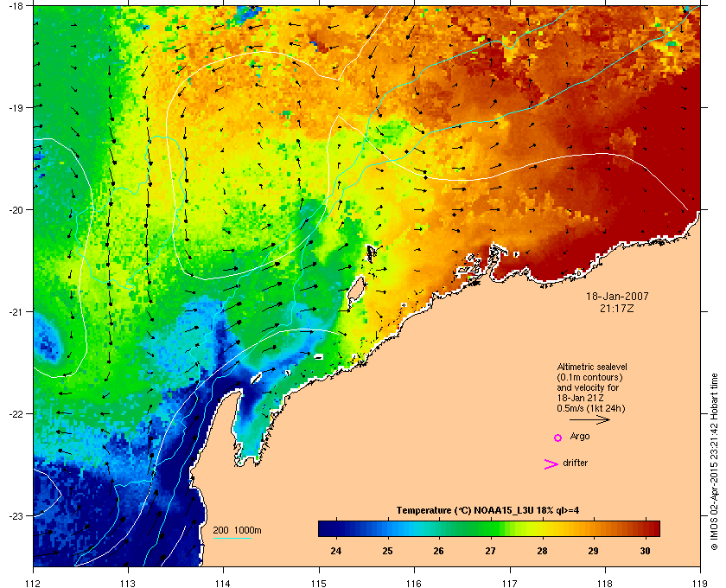Click the temperature colorbar at 24
This screenshot has width=726, height=588.
point(335,528)
